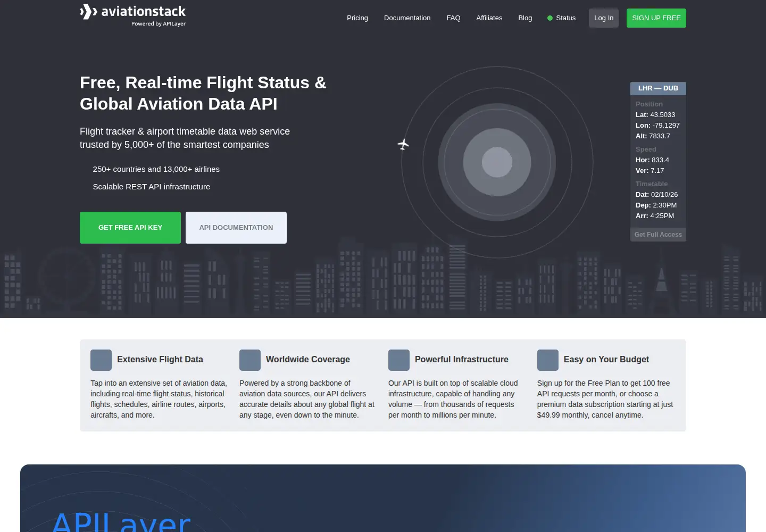766x532 pixels.
Task: Open the Documentation menu item
Action: click(x=407, y=18)
